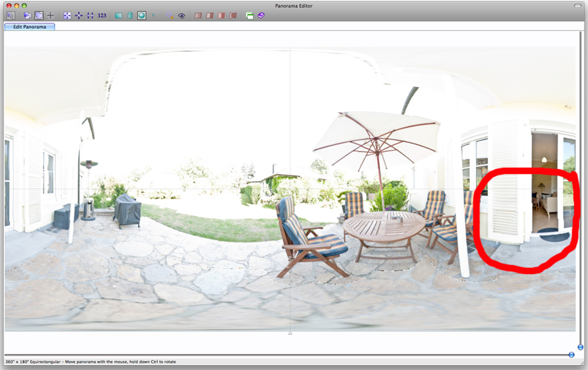Expand the projection dropdown arrow
This screenshot has height=370, width=588.
[153, 15]
